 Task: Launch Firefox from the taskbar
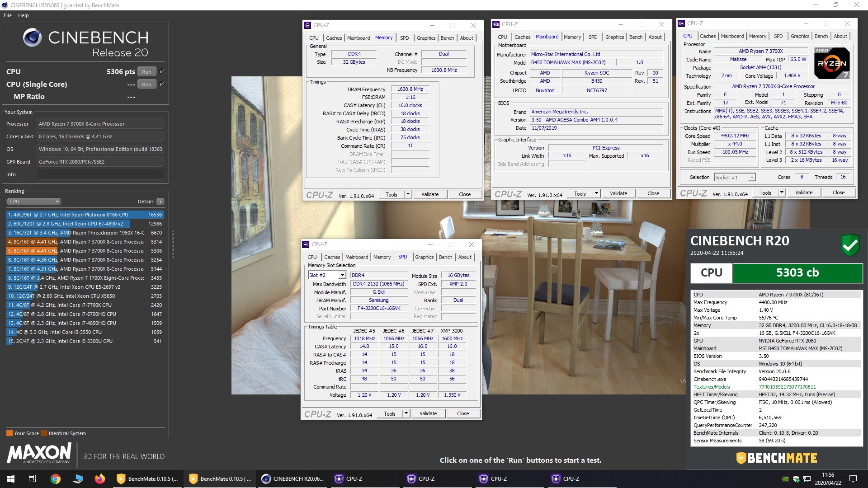[99, 479]
